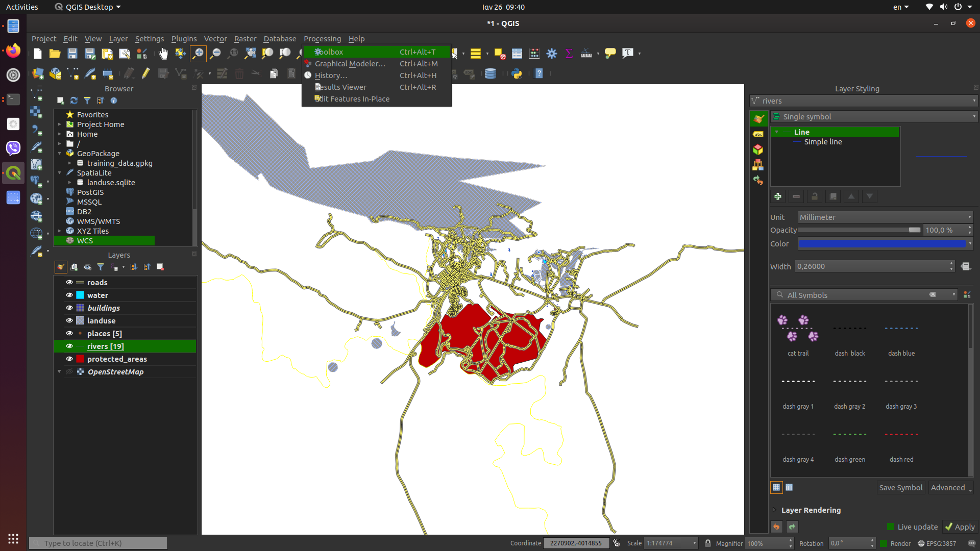Launch Firefox from the dock
The height and width of the screenshot is (551, 980).
pos(13,51)
